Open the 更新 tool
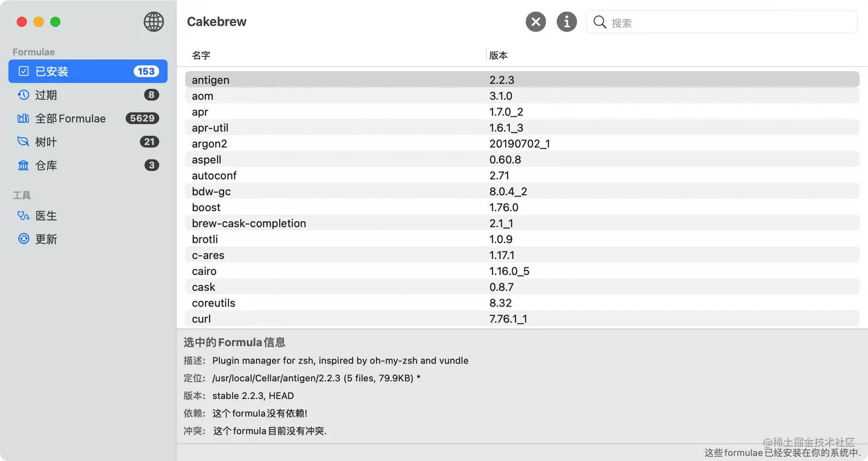868x461 pixels. tap(88, 239)
